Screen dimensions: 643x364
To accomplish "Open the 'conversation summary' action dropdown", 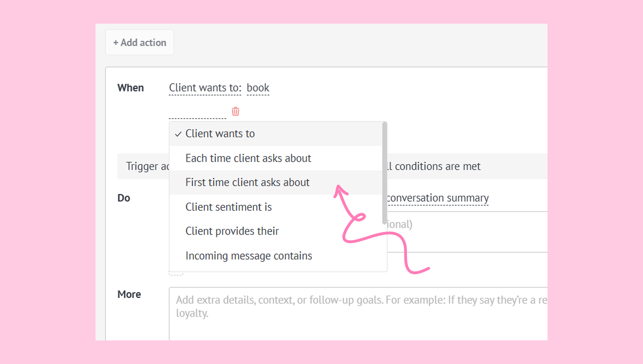I will [438, 198].
